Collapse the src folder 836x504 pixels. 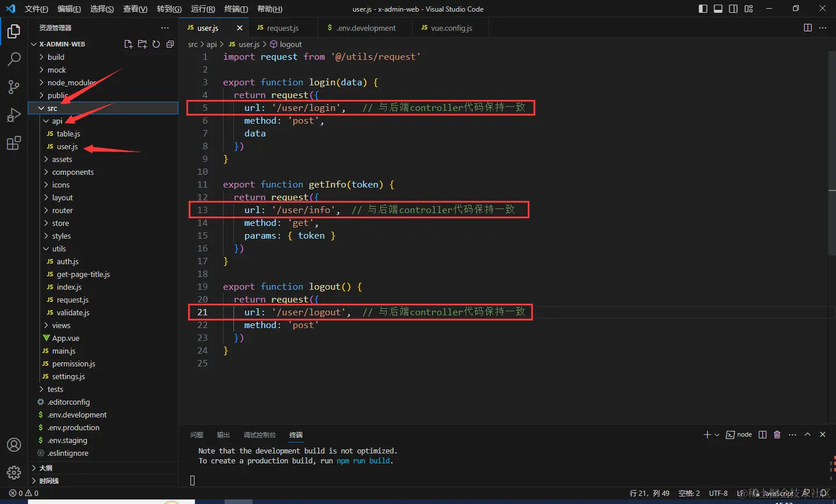103,108
